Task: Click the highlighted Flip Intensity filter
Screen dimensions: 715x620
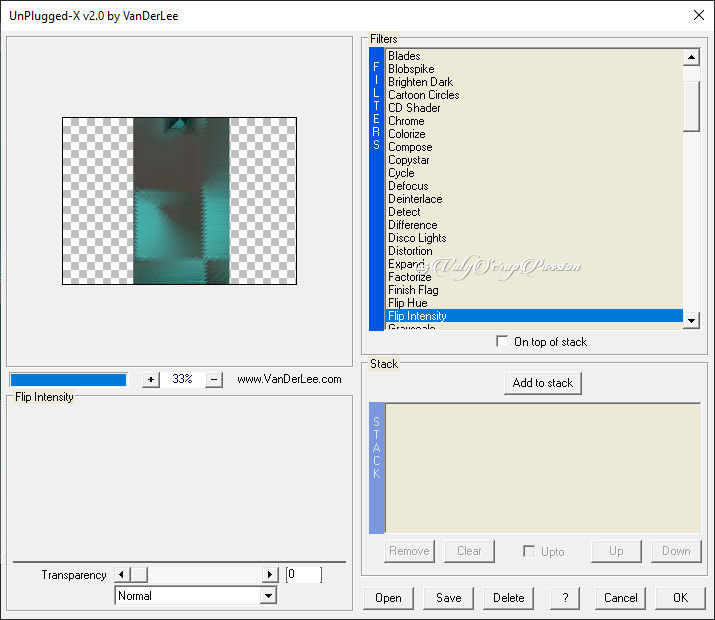Action: click(x=534, y=316)
